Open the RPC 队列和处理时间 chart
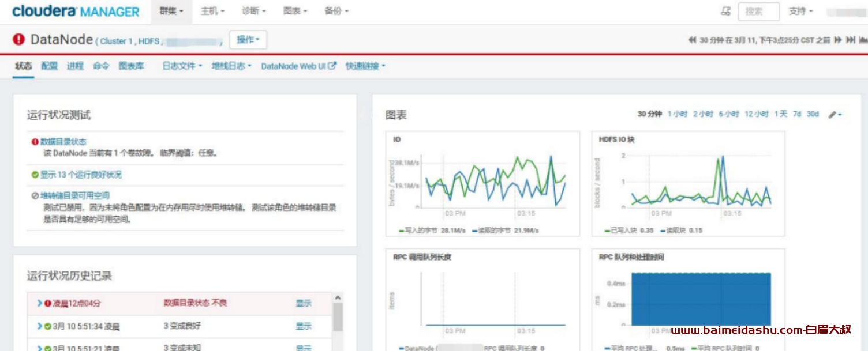The image size is (868, 351). 688,300
